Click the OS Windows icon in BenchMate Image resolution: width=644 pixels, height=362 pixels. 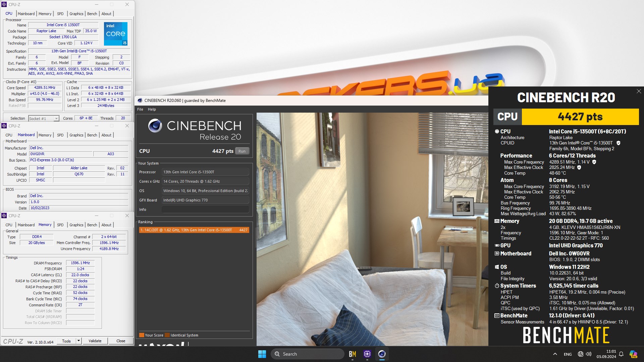tap(497, 267)
